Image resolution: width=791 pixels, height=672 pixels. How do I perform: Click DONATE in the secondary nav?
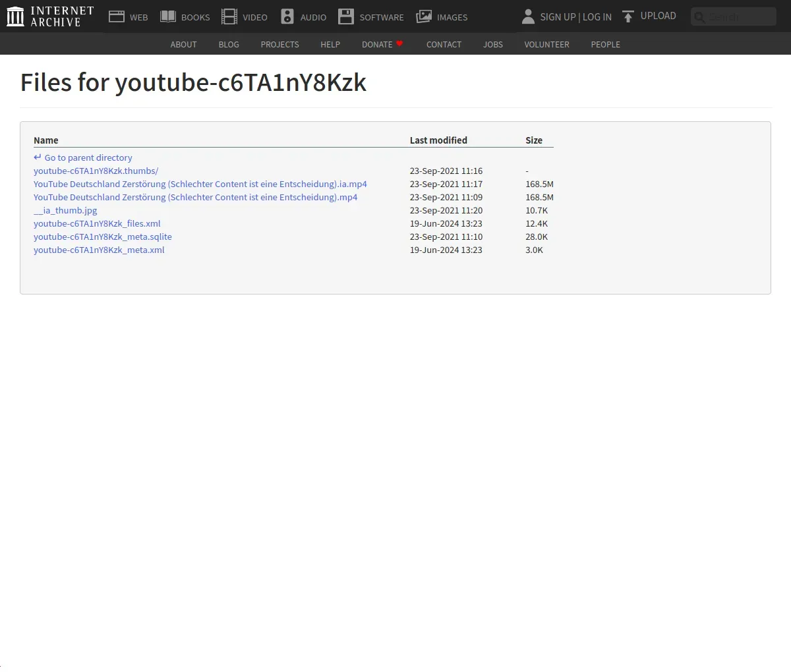377,44
